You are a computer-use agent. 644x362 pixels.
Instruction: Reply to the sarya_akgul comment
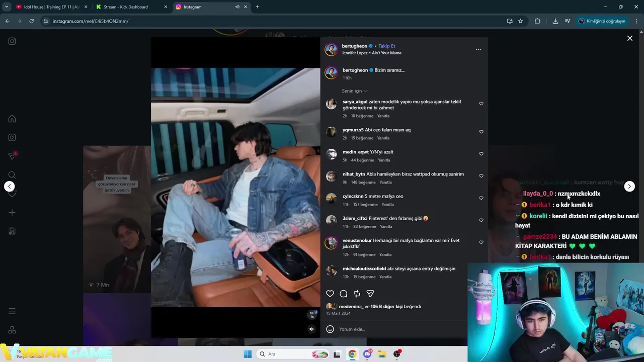point(383,116)
